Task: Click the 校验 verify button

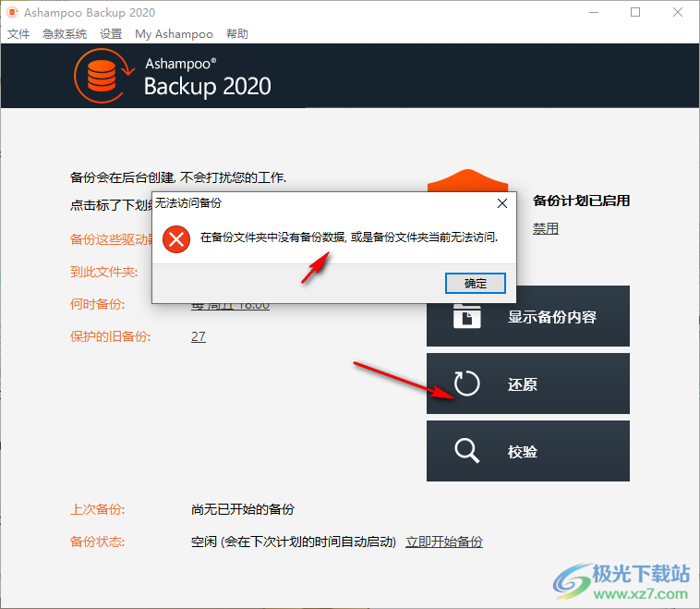Action: click(528, 451)
